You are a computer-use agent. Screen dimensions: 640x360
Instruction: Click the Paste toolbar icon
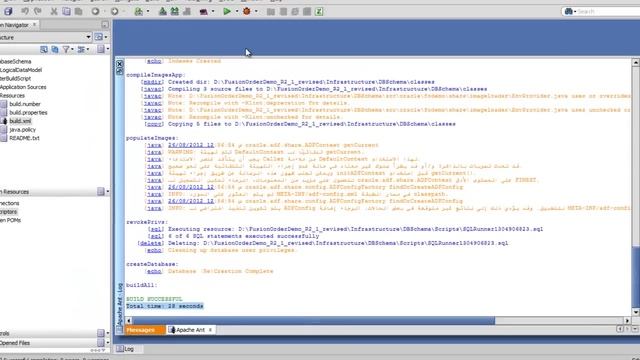click(x=78, y=11)
